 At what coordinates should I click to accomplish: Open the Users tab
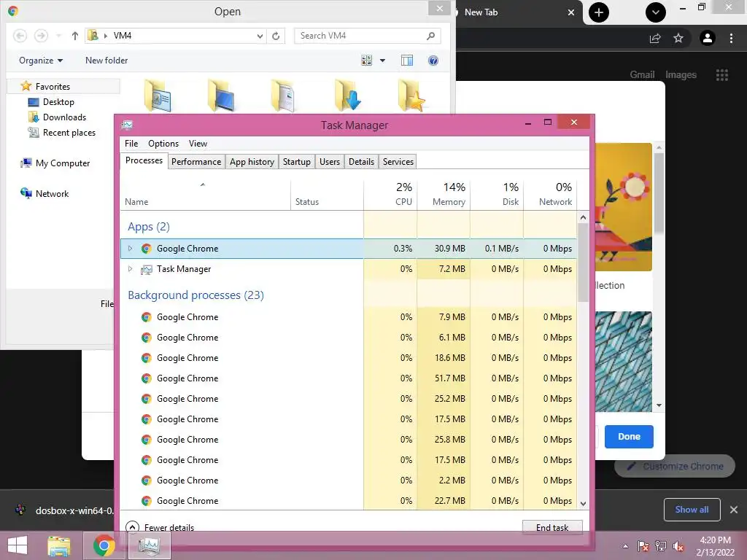[330, 162]
